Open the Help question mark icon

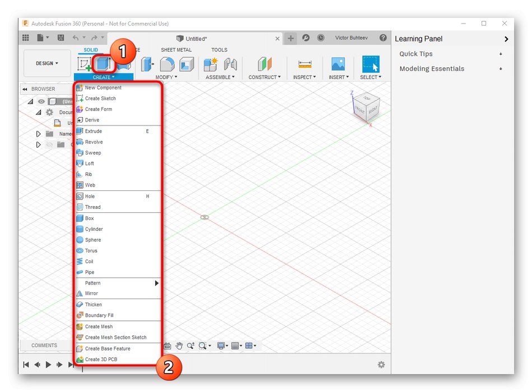[383, 38]
